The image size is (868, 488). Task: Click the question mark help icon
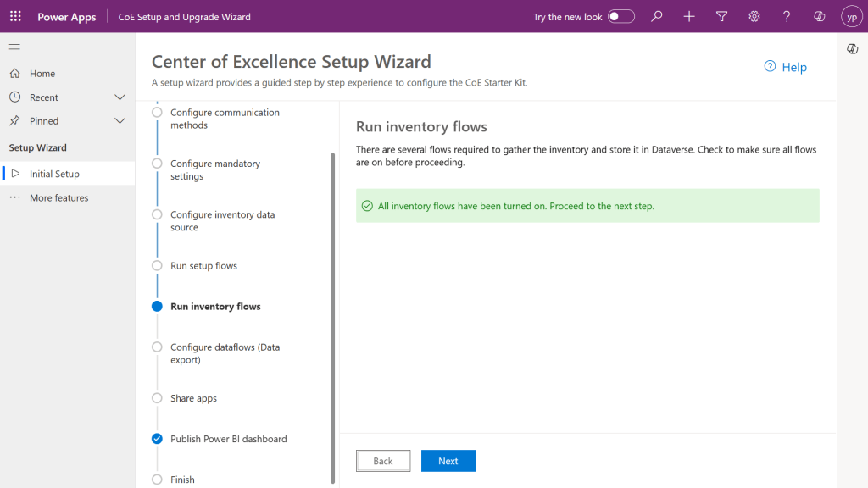787,17
